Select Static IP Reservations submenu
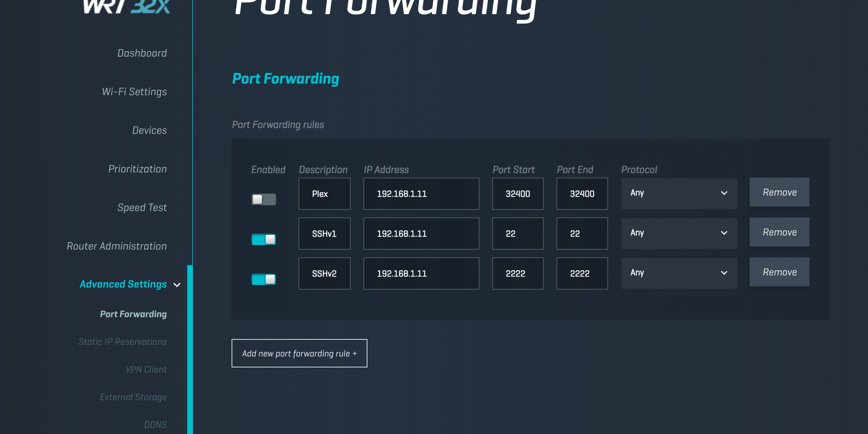Screen dimensions: 868x434 point(122,342)
